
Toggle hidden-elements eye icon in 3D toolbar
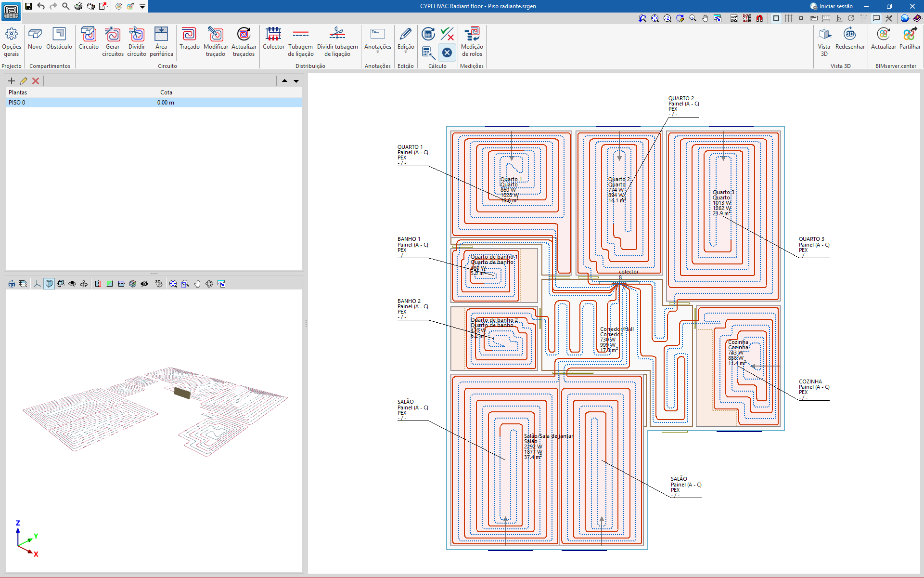(144, 284)
